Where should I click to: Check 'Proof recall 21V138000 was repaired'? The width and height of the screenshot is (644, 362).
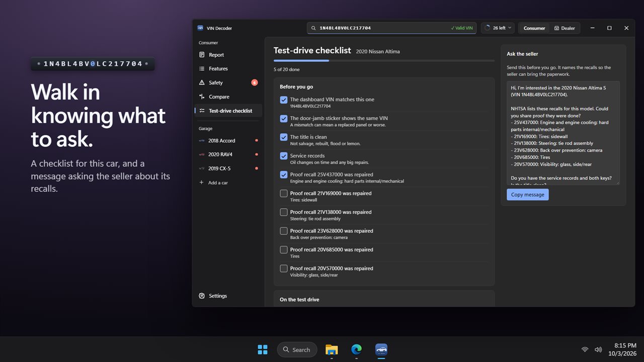[284, 212]
